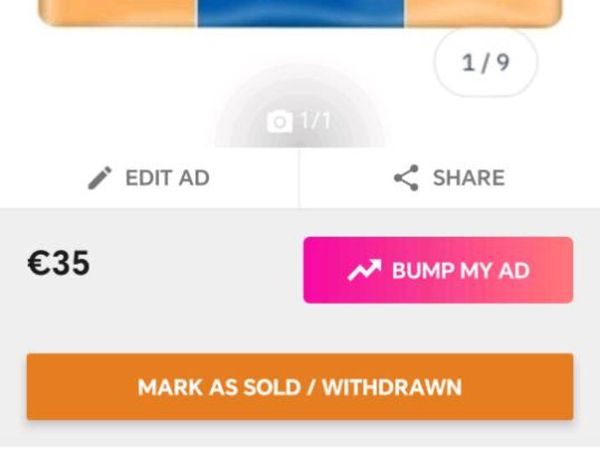Image resolution: width=600 pixels, height=450 pixels.
Task: Click the word SOLD on the orange button
Action: [272, 387]
